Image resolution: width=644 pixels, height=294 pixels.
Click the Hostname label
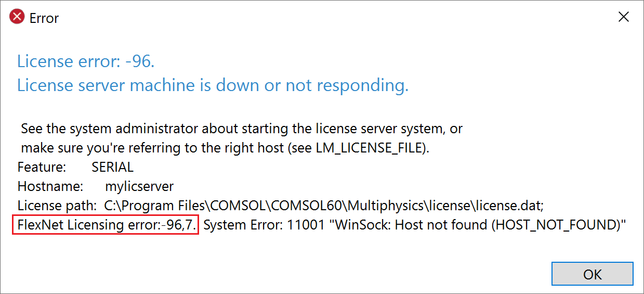[x=50, y=186]
